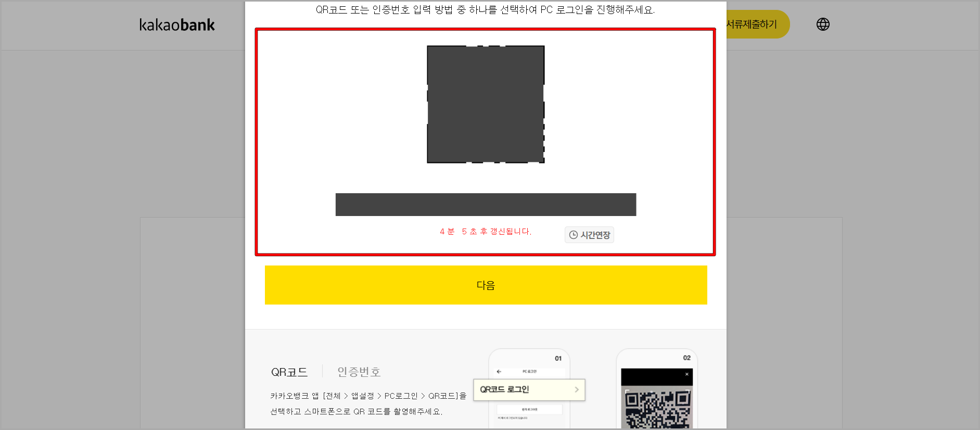Click the back arrow in step 01 phone

click(x=499, y=372)
